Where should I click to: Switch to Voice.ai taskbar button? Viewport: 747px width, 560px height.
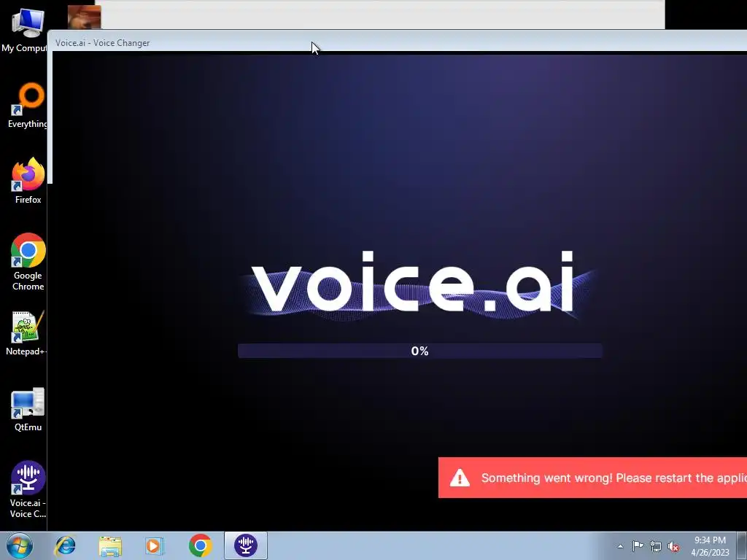click(246, 545)
